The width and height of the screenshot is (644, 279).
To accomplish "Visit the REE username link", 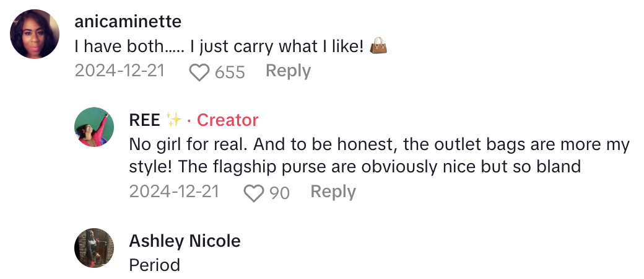I will 146,120.
